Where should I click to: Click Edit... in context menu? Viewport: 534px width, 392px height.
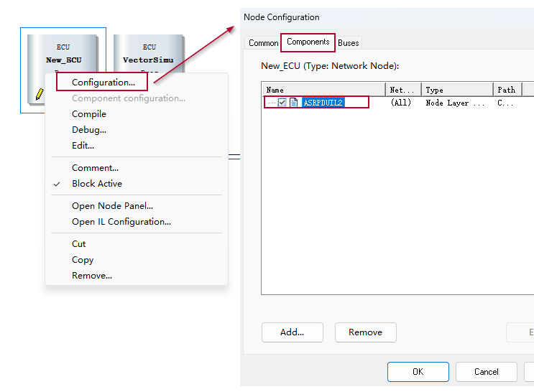tap(83, 146)
